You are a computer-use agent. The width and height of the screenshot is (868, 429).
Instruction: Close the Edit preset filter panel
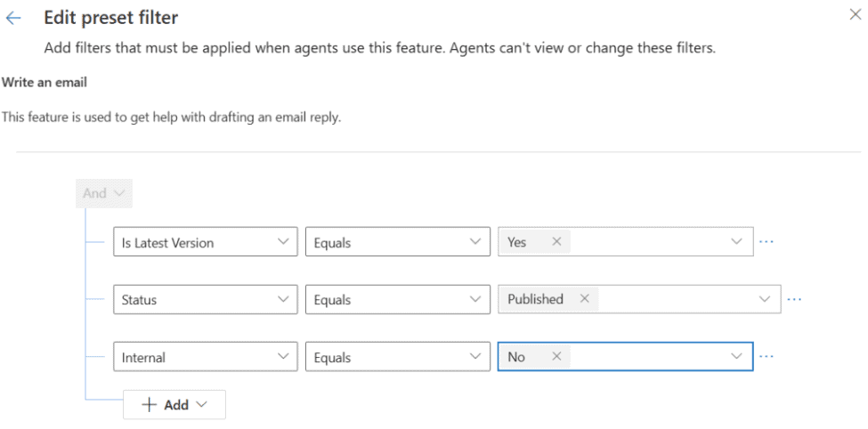click(856, 13)
